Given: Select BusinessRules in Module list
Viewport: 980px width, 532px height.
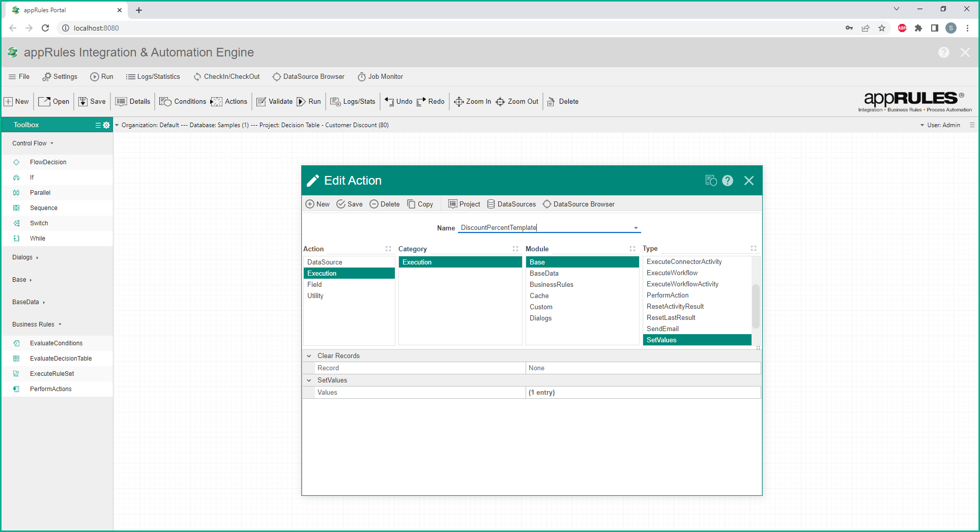Looking at the screenshot, I should 551,285.
